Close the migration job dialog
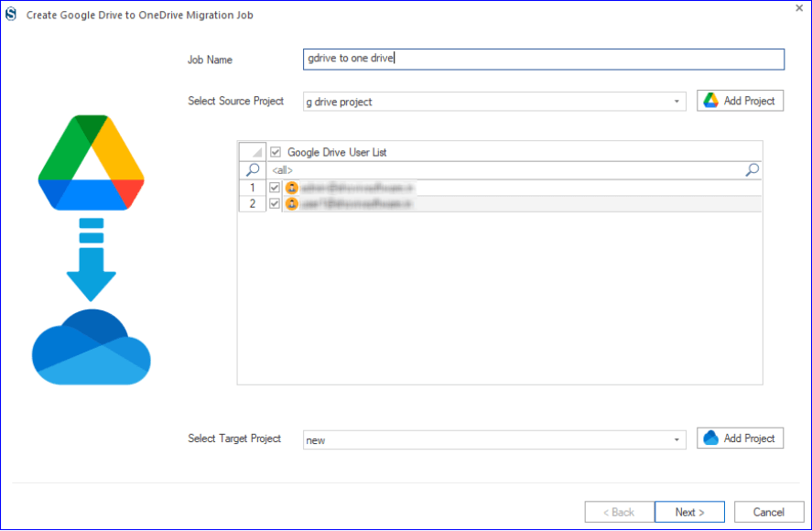 point(799,7)
